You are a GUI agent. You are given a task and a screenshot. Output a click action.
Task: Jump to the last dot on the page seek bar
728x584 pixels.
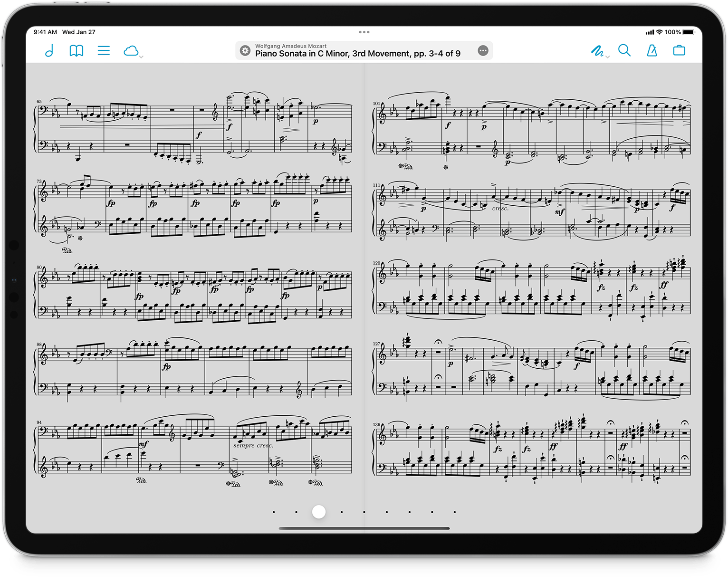[x=455, y=512]
